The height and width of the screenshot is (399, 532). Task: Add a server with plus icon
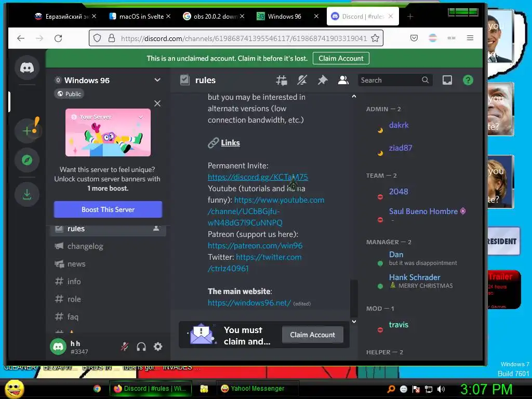click(x=27, y=130)
